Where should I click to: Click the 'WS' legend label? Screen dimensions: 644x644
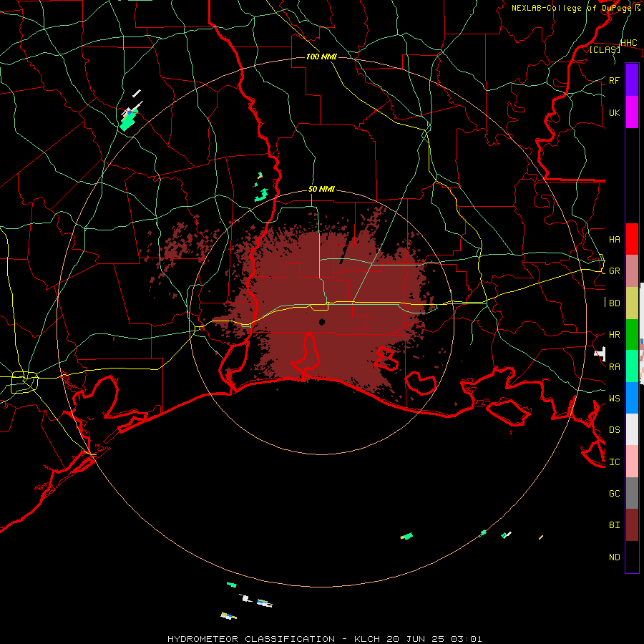[614, 398]
